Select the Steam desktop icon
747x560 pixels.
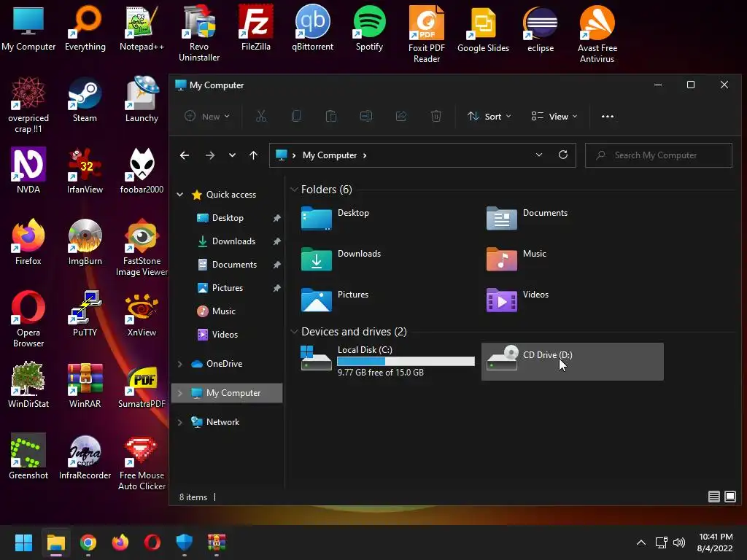click(85, 100)
